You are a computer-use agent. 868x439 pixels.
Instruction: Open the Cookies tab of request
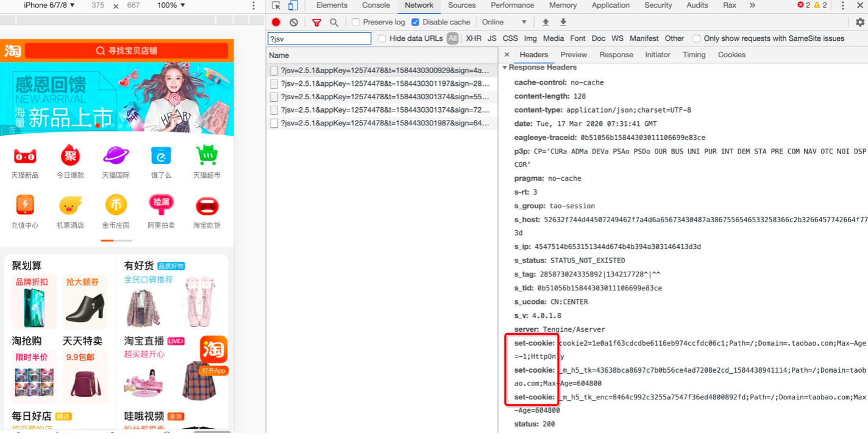[731, 55]
